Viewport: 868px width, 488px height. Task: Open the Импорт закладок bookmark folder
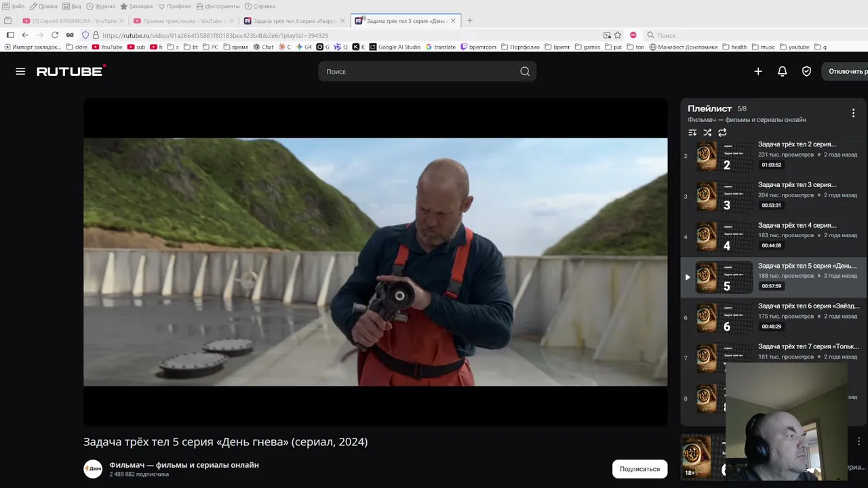tap(33, 47)
